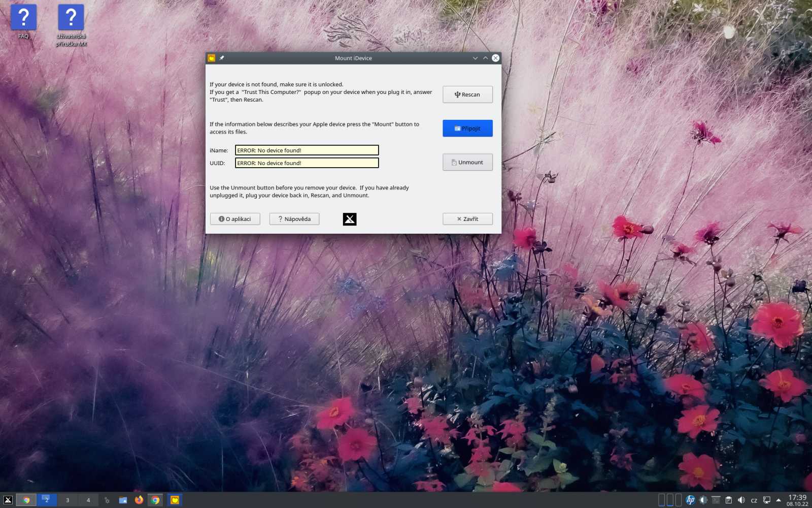
Task: Minimize the Mount iDevice window
Action: coord(475,58)
